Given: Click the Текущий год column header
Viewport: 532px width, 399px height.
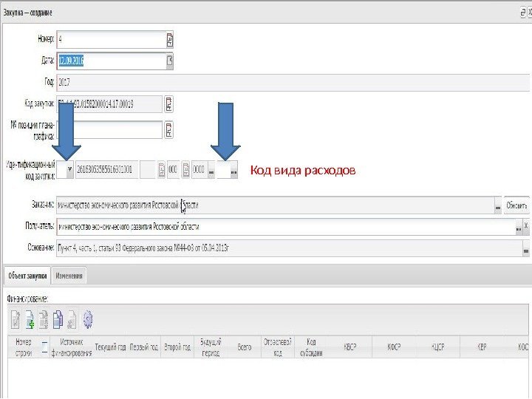Looking at the screenshot, I should point(110,347).
